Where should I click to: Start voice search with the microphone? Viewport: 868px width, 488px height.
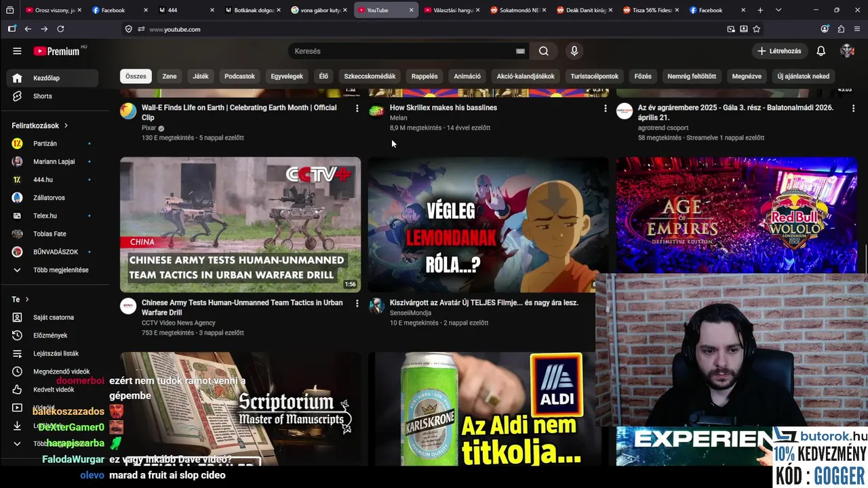pos(574,51)
